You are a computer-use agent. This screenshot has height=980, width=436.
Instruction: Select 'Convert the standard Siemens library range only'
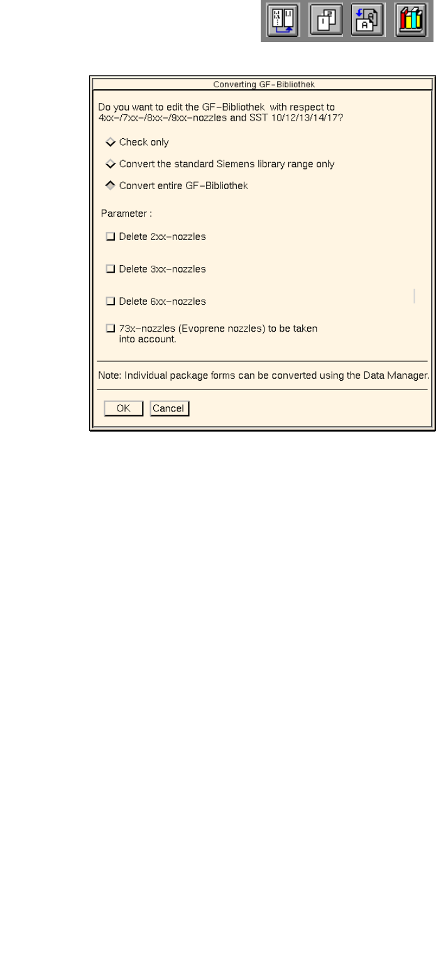click(x=111, y=164)
